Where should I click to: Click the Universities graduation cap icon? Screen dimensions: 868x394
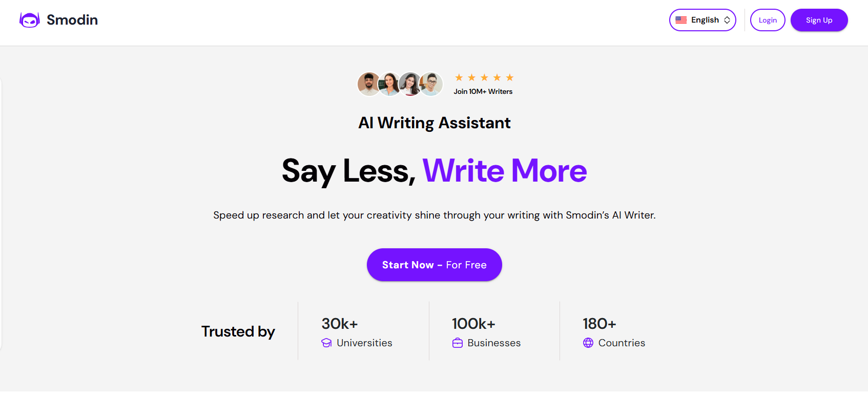326,343
